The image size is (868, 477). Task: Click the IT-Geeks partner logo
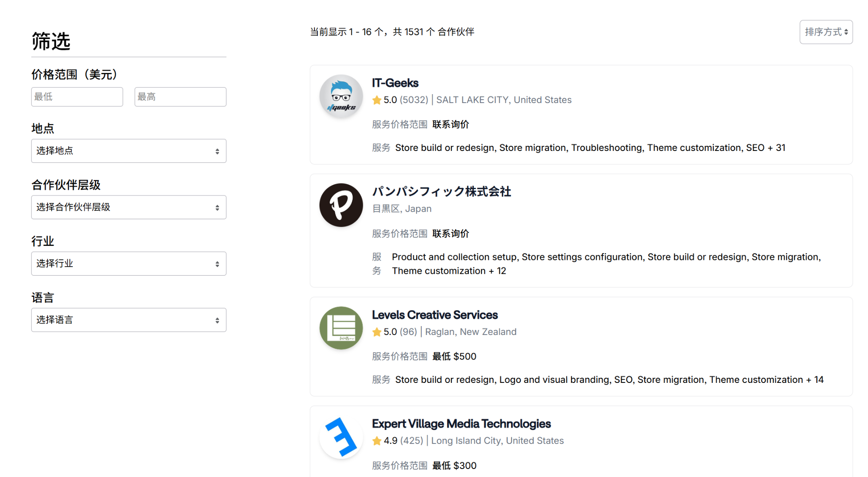coord(341,96)
